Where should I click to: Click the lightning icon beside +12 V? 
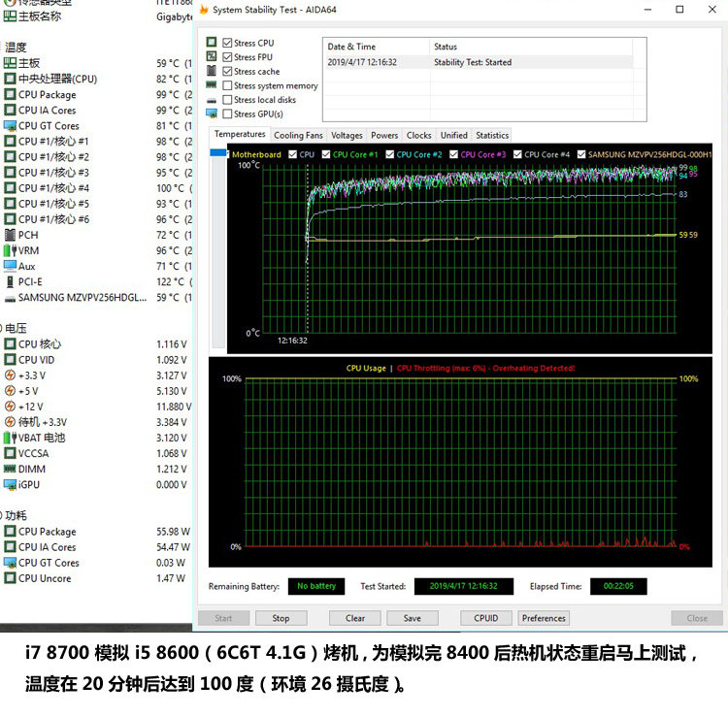(x=10, y=407)
